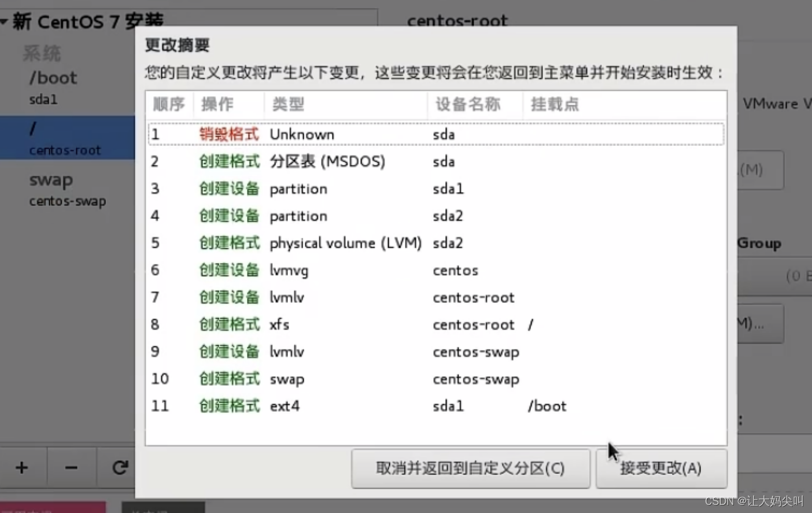Select row 1 销毁格式 Unknown
The height and width of the screenshot is (513, 812).
(x=436, y=134)
